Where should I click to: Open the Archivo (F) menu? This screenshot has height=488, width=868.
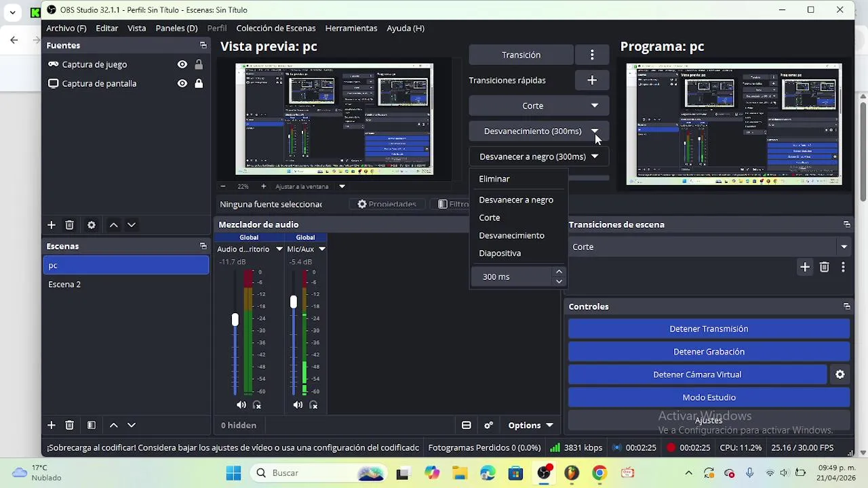(66, 28)
